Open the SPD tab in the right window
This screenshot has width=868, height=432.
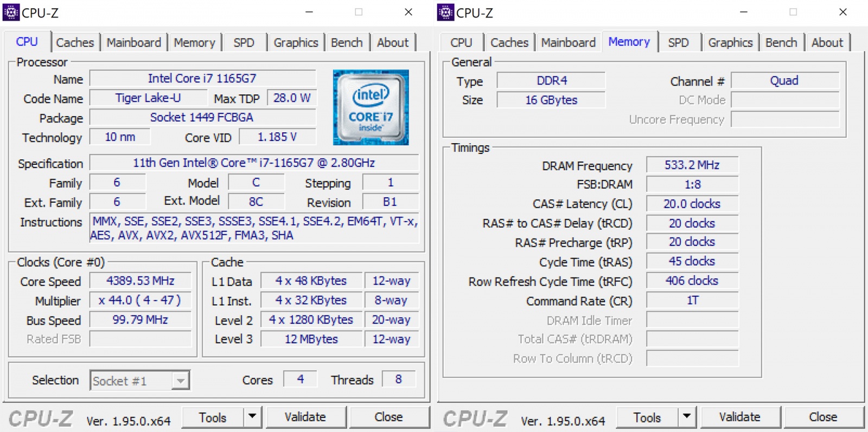pos(678,42)
